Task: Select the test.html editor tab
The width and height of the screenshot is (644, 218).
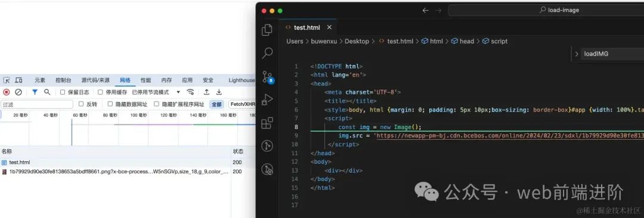Action: 308,27
